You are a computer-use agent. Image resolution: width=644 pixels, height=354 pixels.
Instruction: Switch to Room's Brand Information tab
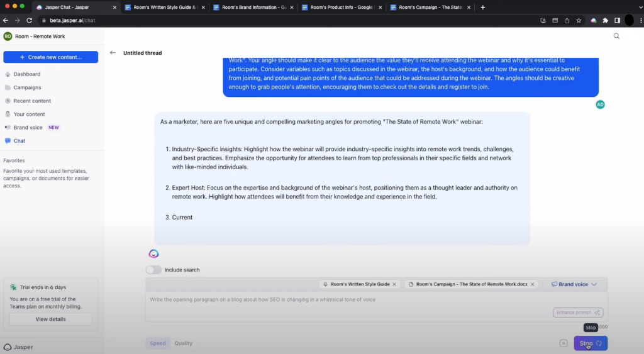[254, 8]
